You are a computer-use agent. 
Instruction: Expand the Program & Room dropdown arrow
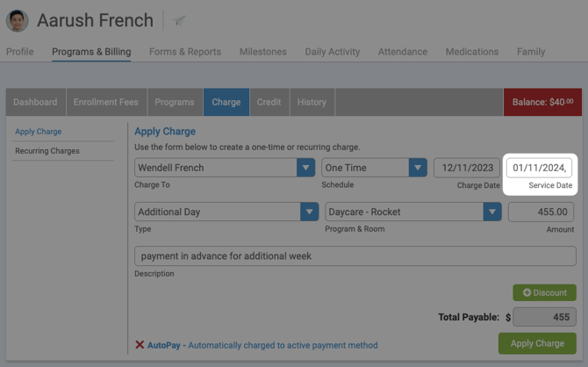click(492, 212)
